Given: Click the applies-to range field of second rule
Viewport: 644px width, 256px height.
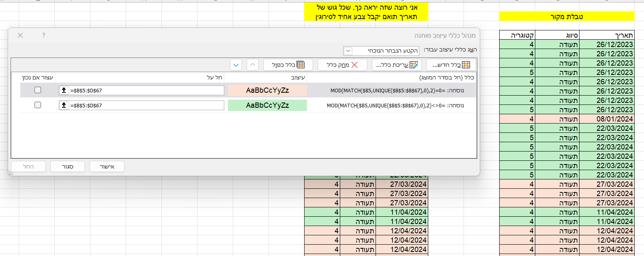Looking at the screenshot, I should point(142,105).
